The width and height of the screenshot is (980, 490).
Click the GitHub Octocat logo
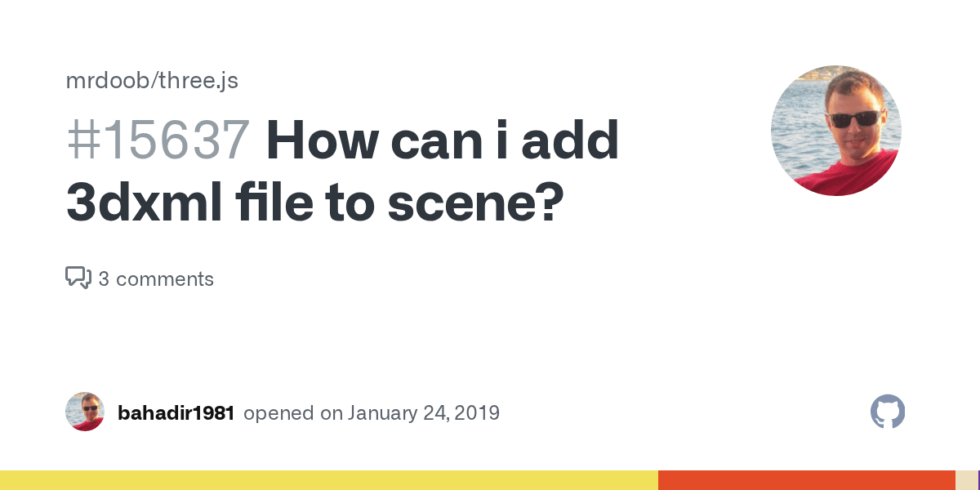[888, 412]
